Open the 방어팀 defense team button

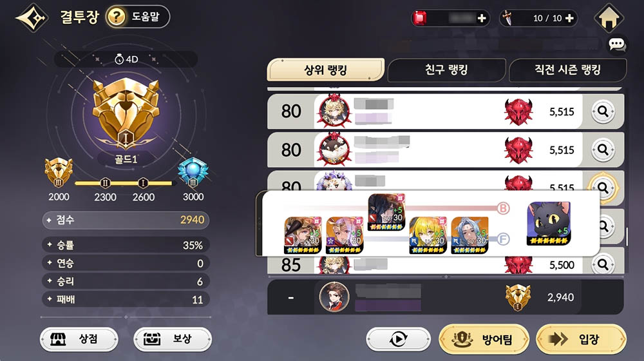tap(484, 340)
